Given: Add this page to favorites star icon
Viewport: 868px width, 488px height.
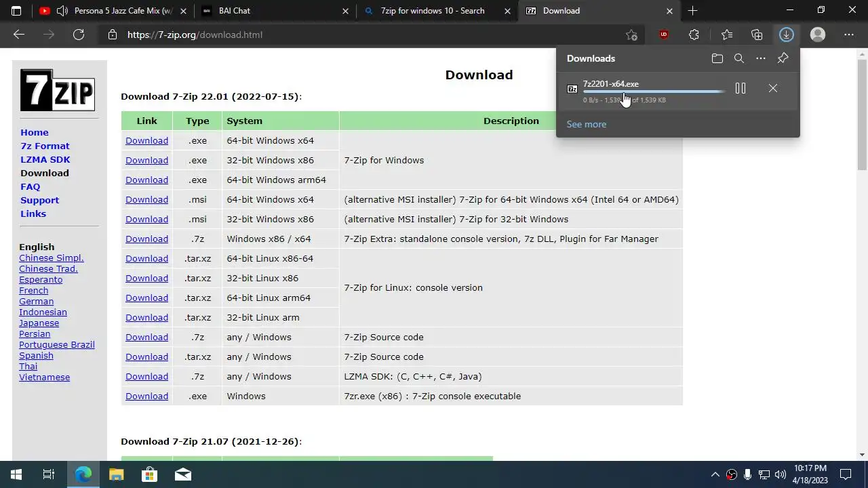Looking at the screenshot, I should 631,35.
